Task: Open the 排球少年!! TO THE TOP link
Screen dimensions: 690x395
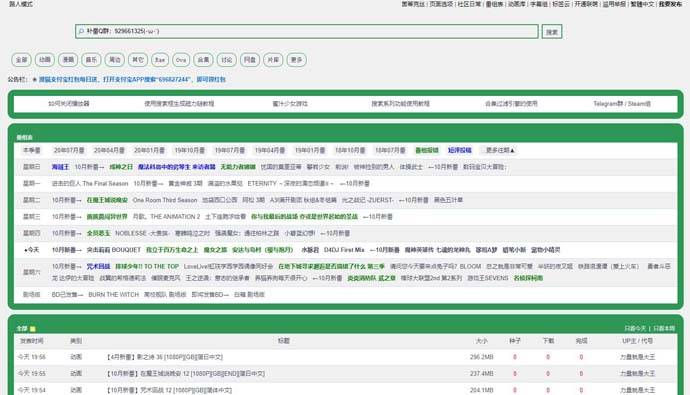Action: click(147, 267)
